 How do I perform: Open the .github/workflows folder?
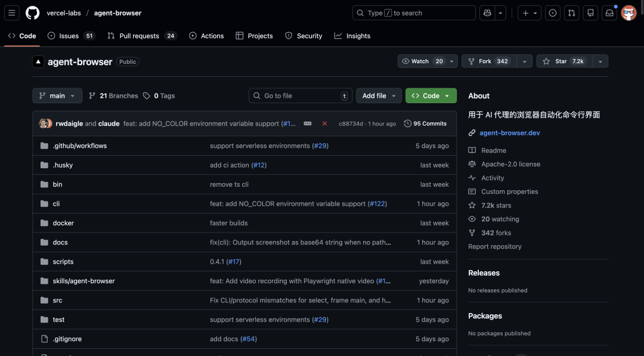[80, 146]
